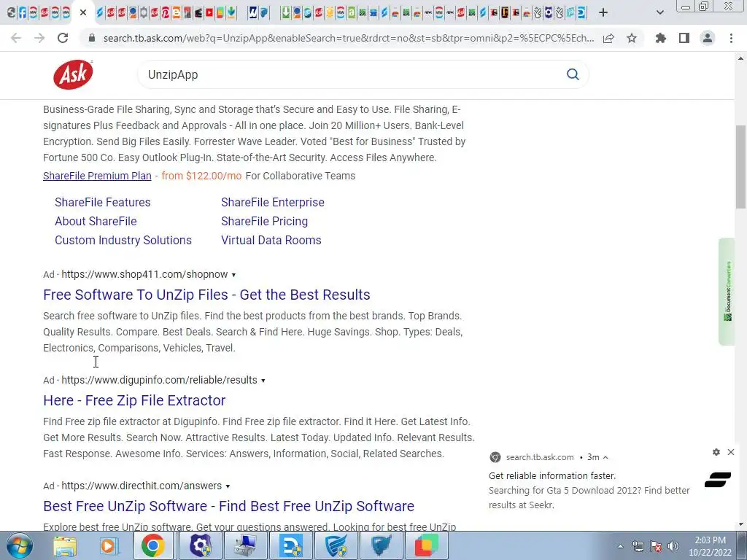Screen dimensions: 747x560
Task: Switch to Chrome in taskbar
Action: tap(153, 545)
